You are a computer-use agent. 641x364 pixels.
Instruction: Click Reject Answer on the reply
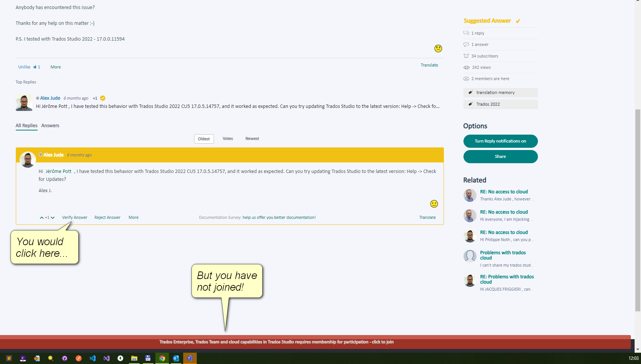[x=107, y=217]
